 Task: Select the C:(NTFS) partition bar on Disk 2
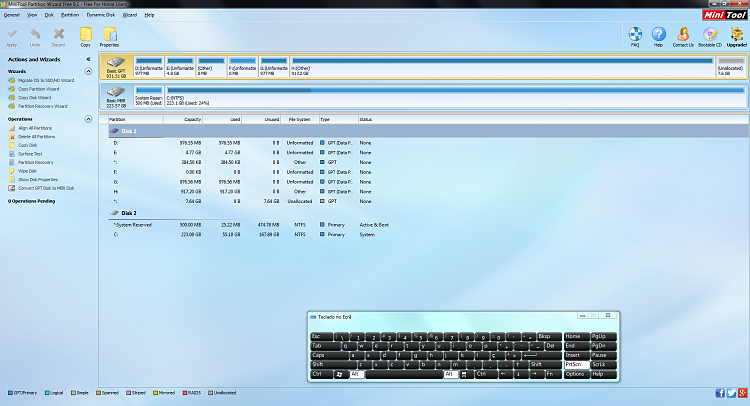coord(455,96)
